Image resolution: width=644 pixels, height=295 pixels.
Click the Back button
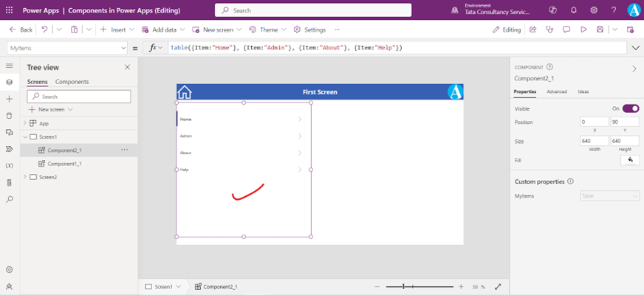(x=21, y=29)
